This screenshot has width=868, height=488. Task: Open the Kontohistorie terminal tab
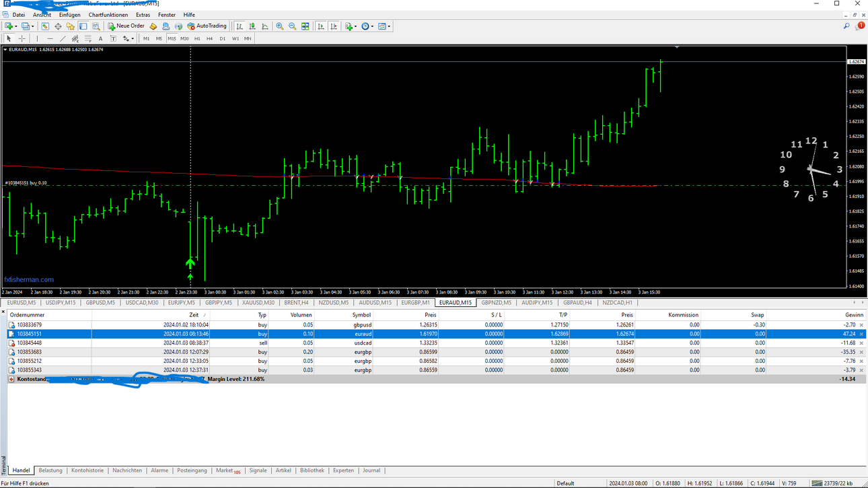(x=87, y=470)
